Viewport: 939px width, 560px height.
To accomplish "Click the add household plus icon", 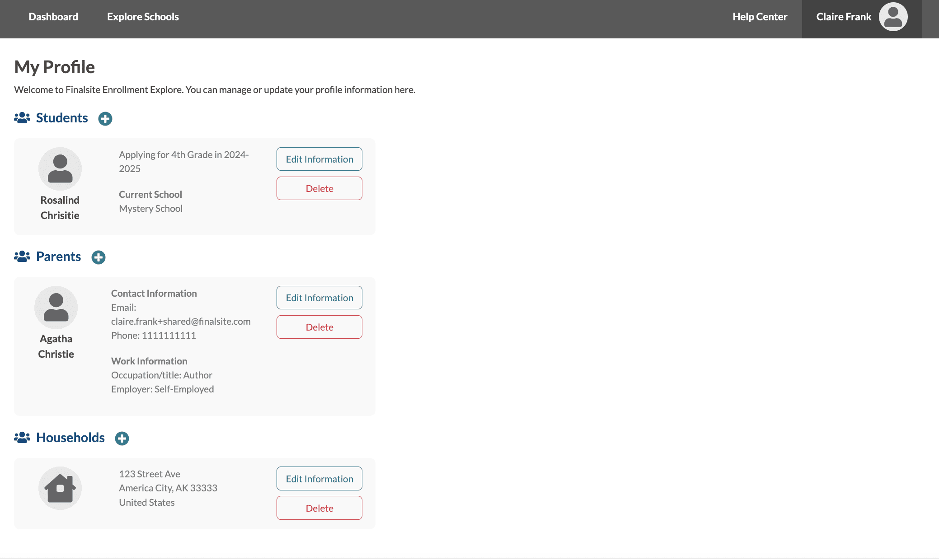I will click(x=122, y=439).
